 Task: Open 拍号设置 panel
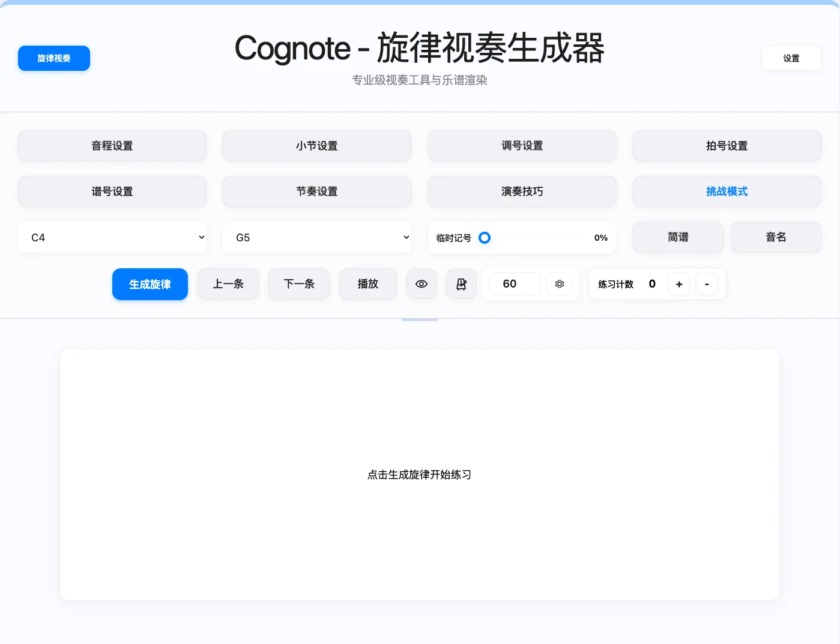[x=727, y=146]
